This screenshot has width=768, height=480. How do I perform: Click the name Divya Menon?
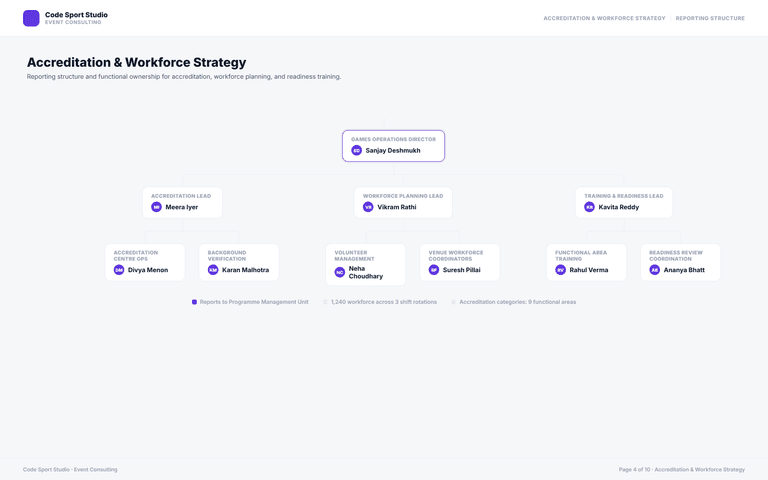point(148,270)
